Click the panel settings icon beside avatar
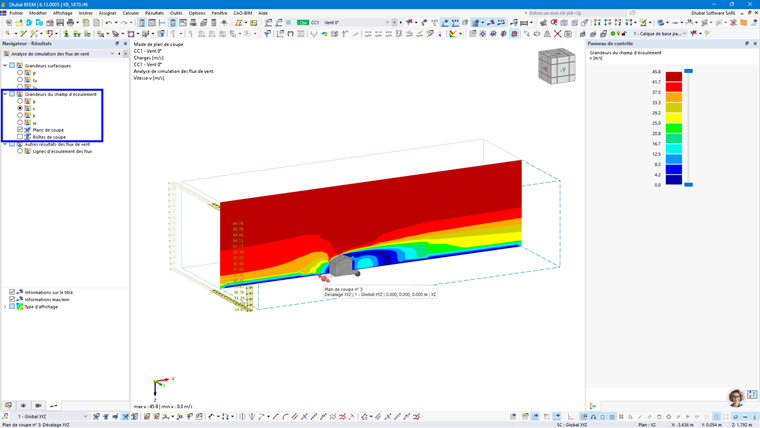The width and height of the screenshot is (760, 428). coord(752,395)
